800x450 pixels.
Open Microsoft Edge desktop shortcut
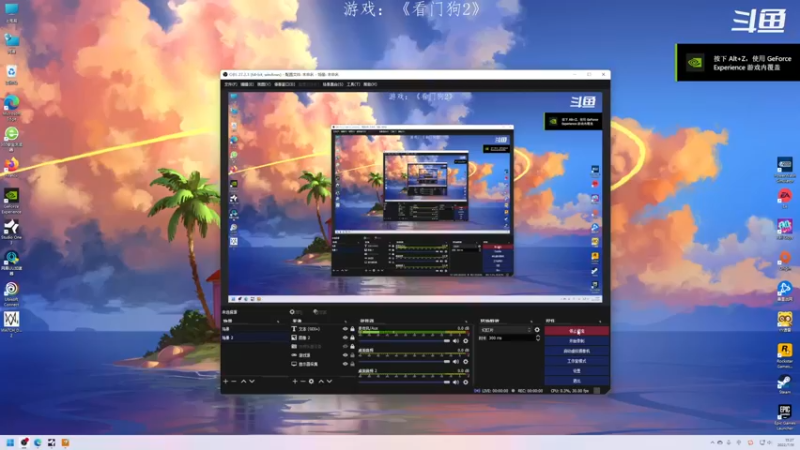click(x=11, y=107)
